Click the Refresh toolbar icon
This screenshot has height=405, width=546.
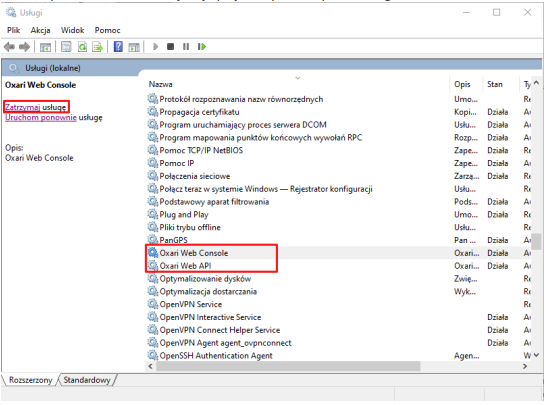[82, 47]
